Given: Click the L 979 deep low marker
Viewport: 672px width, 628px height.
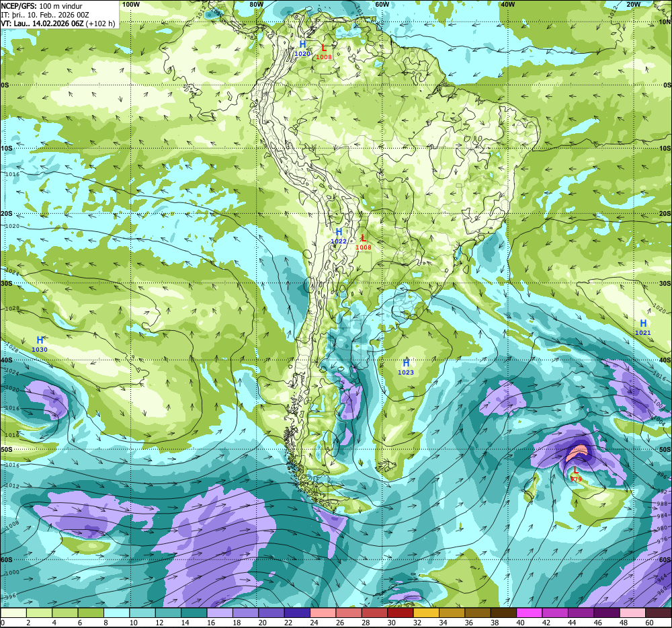Looking at the screenshot, I should point(576,475).
